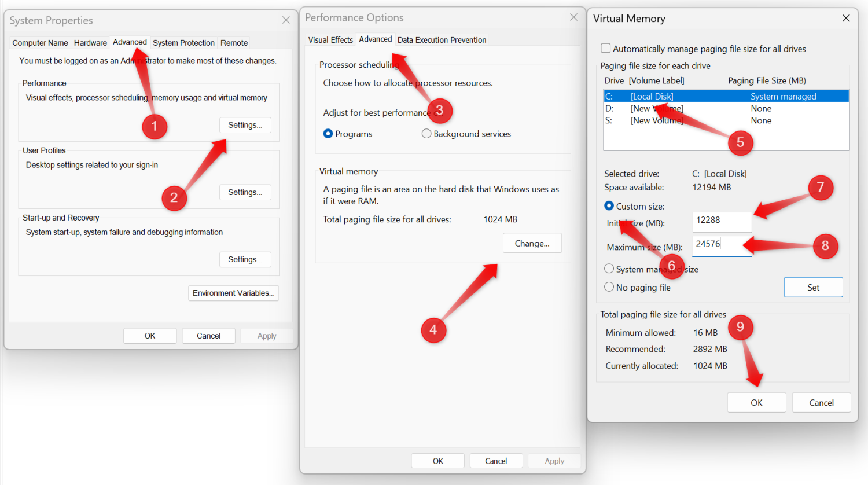Click Change button for virtual memory

532,243
